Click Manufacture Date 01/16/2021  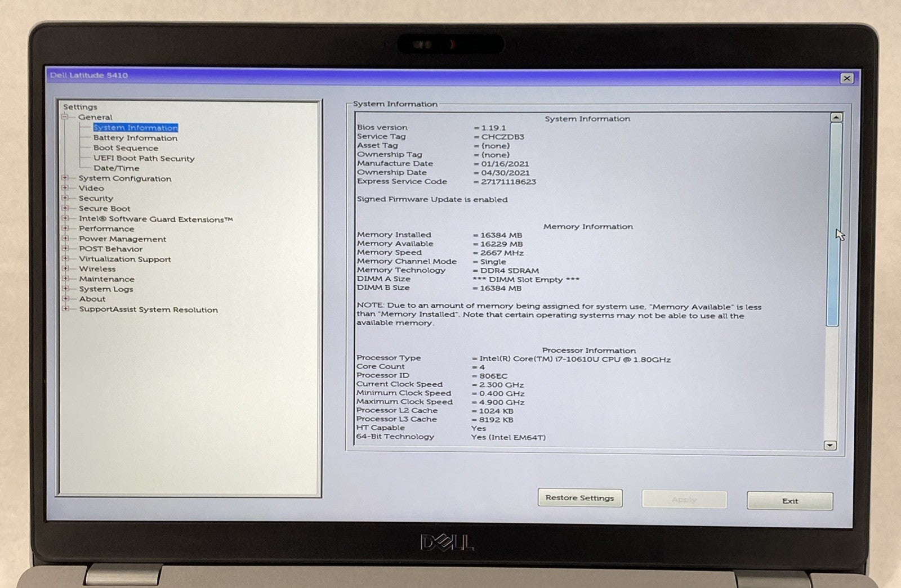(x=505, y=164)
